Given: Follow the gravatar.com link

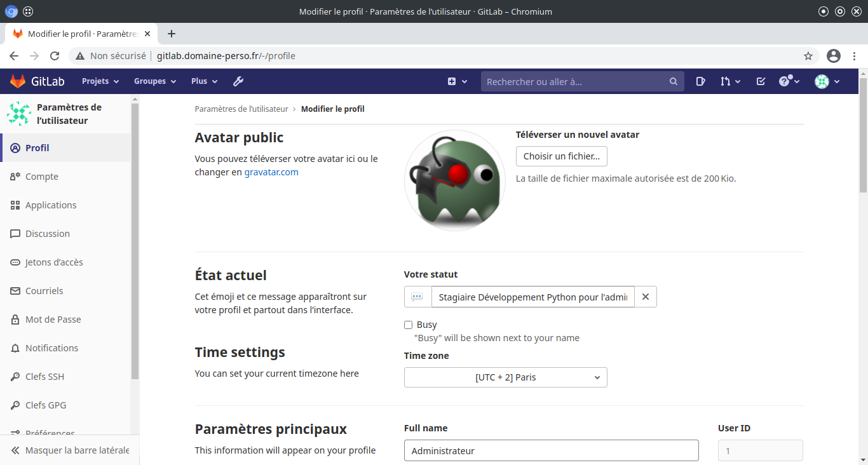Looking at the screenshot, I should (271, 172).
